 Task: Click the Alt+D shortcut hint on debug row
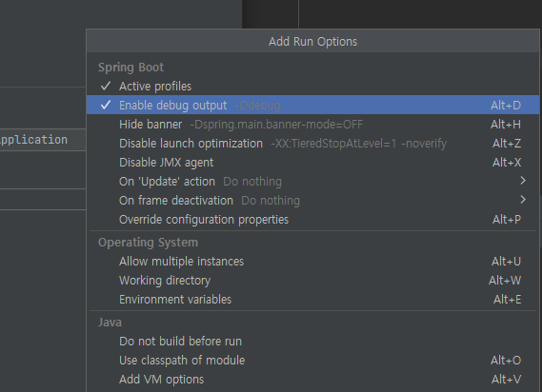point(506,105)
